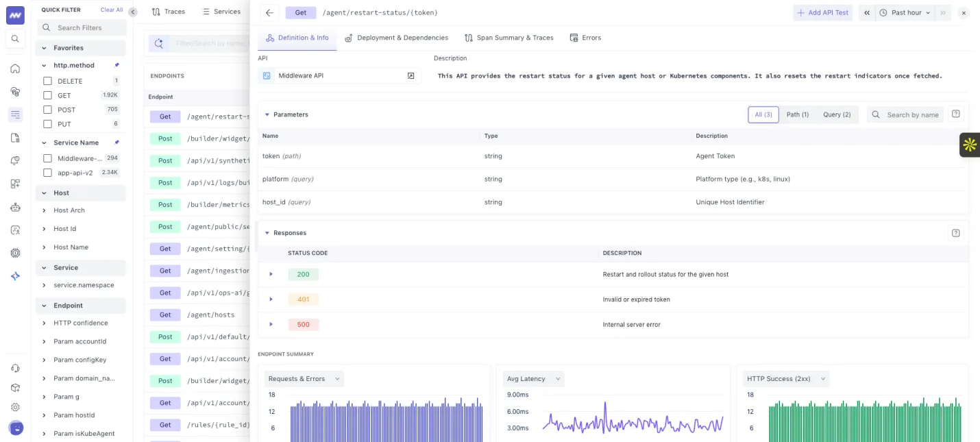
Task: Unpin the http.method filter
Action: tap(117, 65)
